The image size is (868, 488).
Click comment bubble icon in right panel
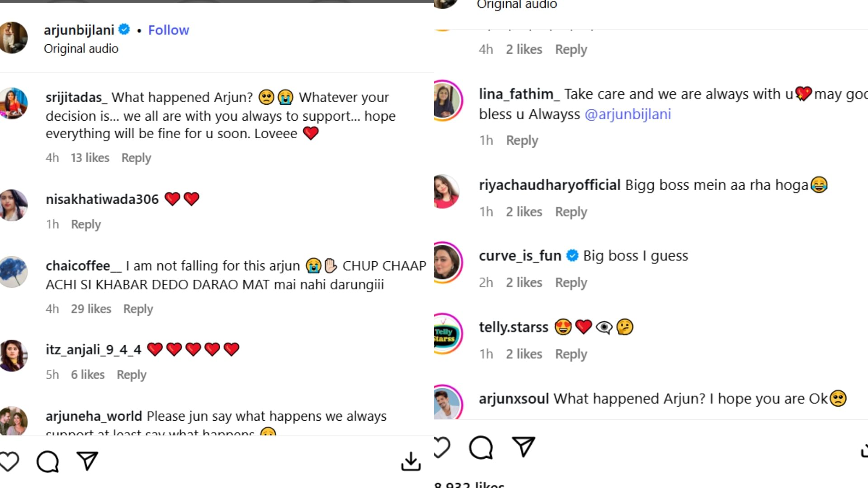[481, 447]
